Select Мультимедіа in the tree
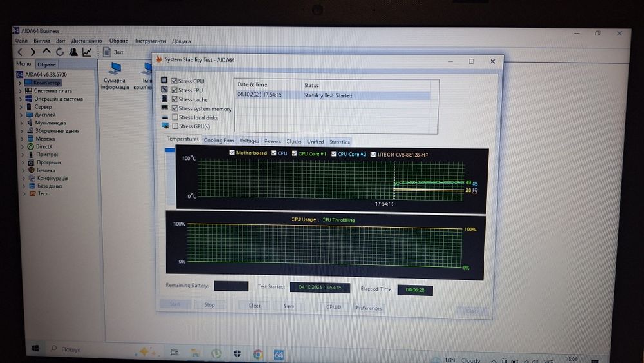Viewport: 644px width, 363px height. 50,123
